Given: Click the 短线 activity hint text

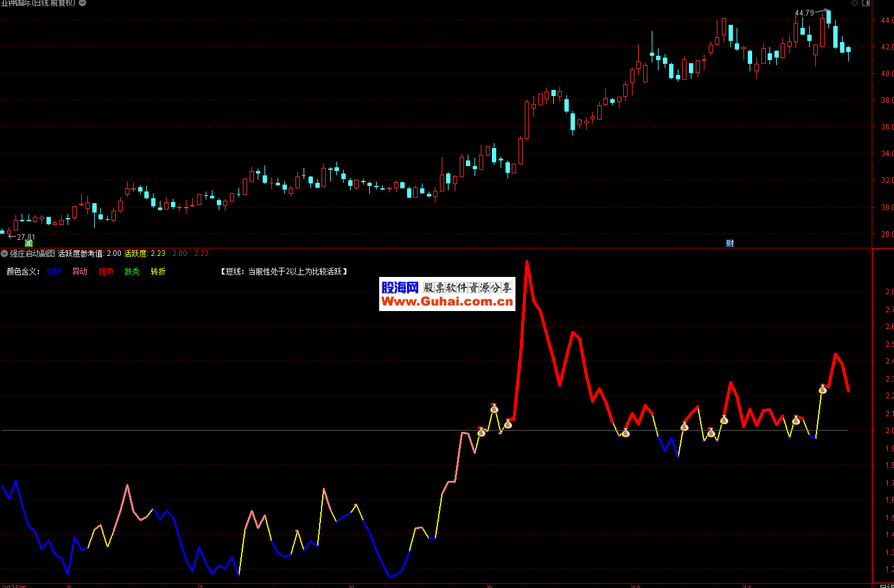Looking at the screenshot, I should click(x=284, y=271).
